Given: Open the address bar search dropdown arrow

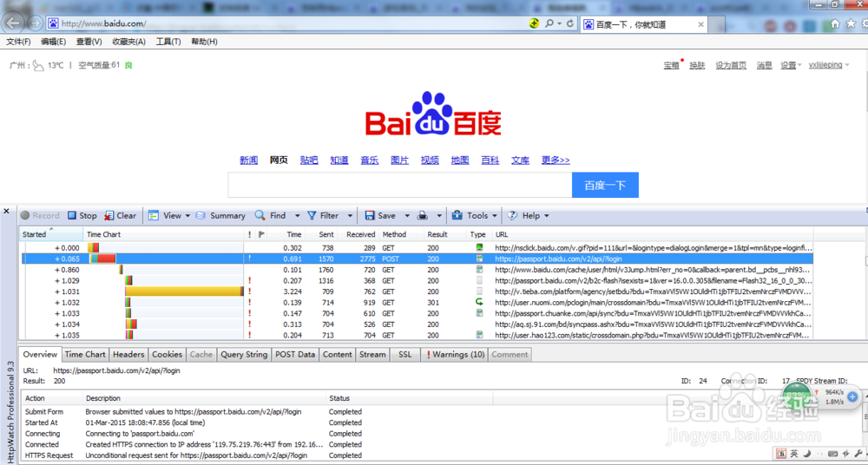Looking at the screenshot, I should click(560, 23).
